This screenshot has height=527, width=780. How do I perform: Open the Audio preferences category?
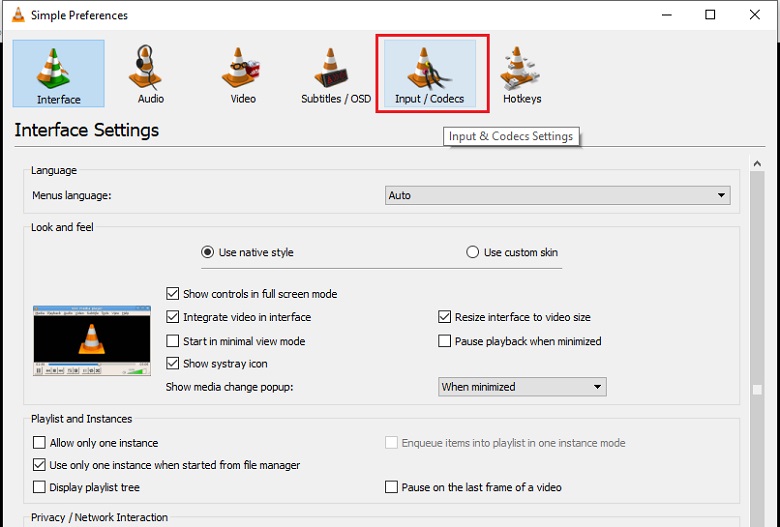click(151, 74)
